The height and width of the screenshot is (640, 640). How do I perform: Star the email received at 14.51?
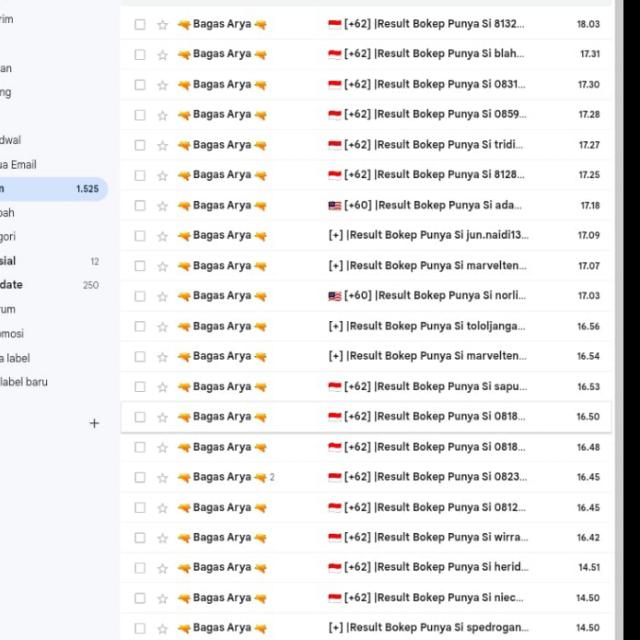click(163, 568)
